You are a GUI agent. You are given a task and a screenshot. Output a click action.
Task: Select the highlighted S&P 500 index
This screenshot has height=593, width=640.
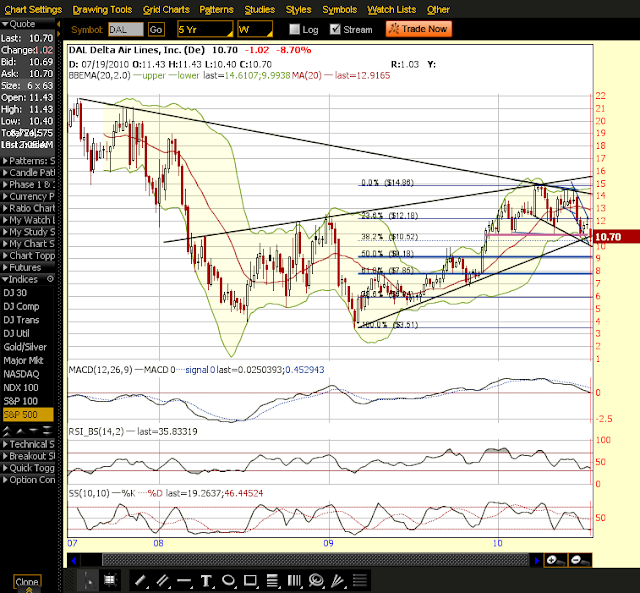point(28,415)
